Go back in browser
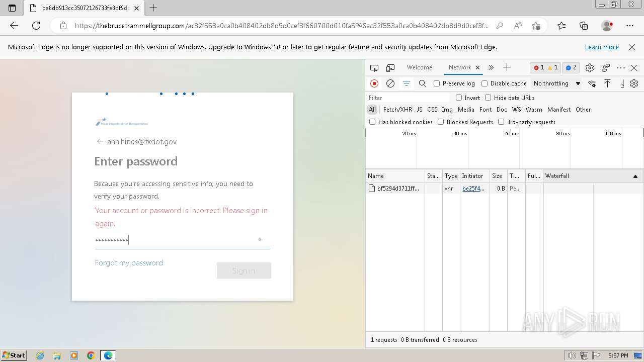This screenshot has width=644, height=362. tap(14, 26)
